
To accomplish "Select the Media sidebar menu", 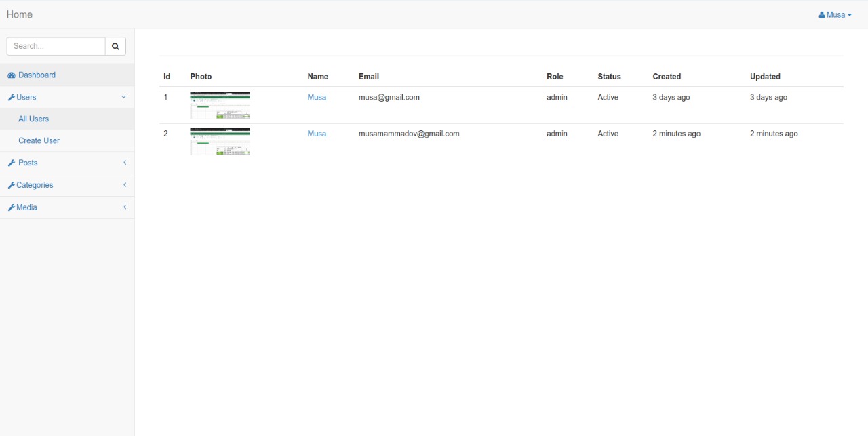I will (67, 207).
